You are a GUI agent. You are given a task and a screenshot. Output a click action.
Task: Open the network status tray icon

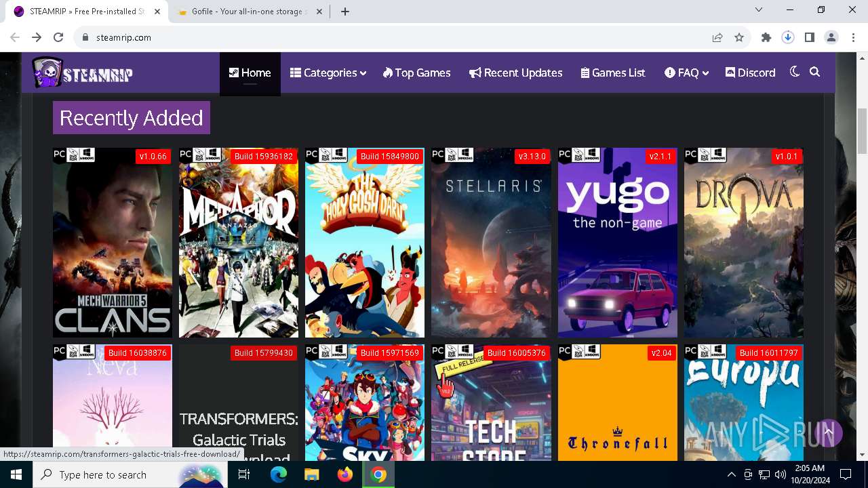764,474
